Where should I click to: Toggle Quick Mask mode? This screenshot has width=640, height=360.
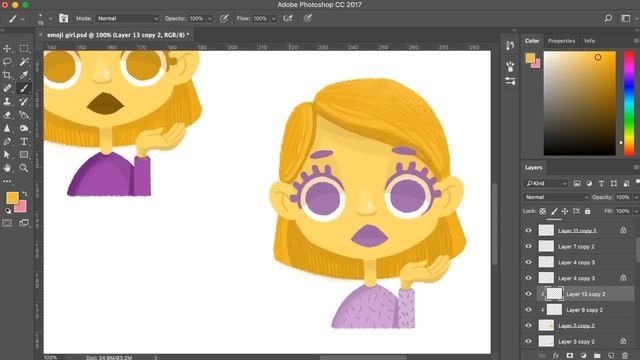(x=7, y=223)
